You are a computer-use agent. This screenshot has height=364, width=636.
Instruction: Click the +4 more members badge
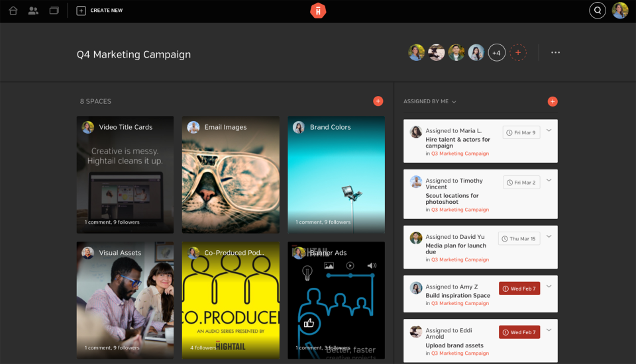[x=496, y=53]
